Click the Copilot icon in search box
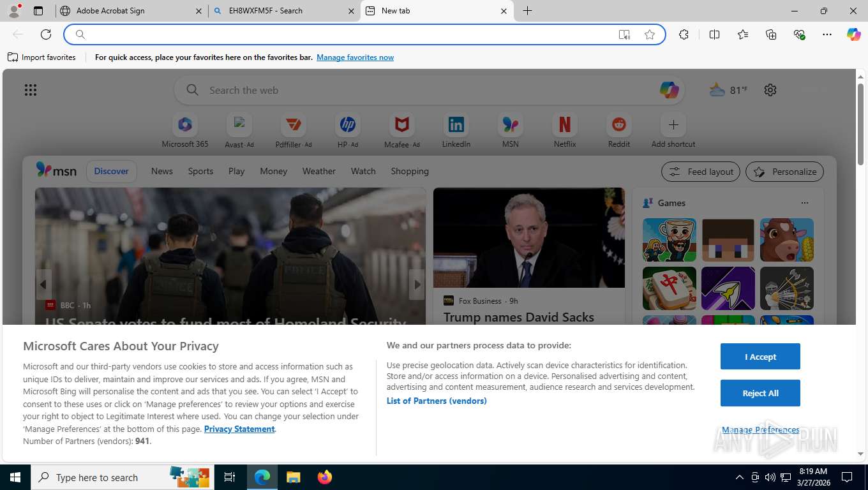The image size is (868, 490). [669, 90]
